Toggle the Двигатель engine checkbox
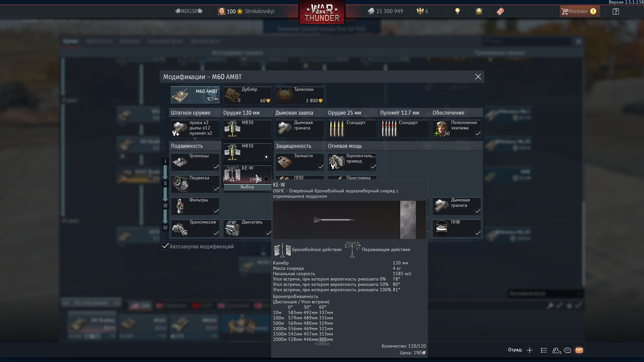This screenshot has height=362, width=644. [268, 233]
